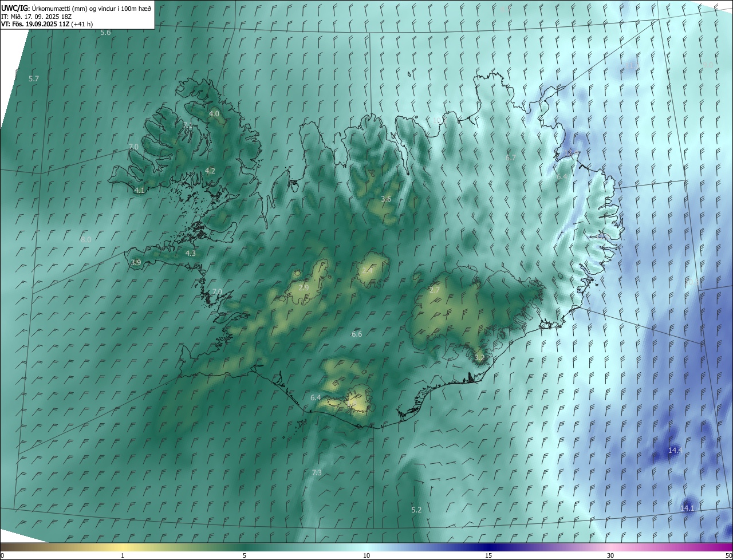Click the map title 'UWC/IG: Úrkomumætti (mm)'
The width and height of the screenshot is (733, 560).
44,8
